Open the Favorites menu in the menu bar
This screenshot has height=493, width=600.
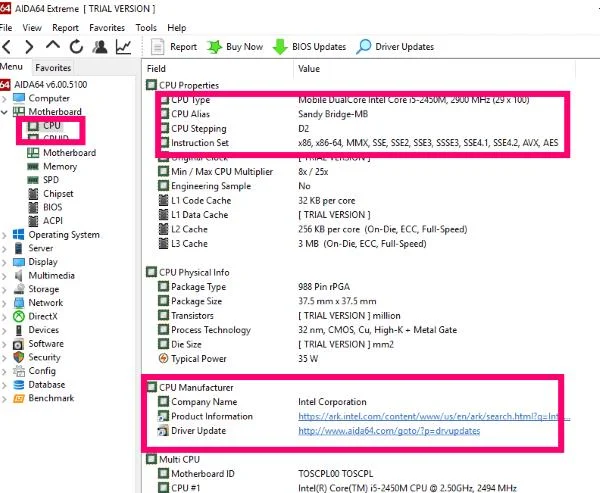(x=107, y=28)
